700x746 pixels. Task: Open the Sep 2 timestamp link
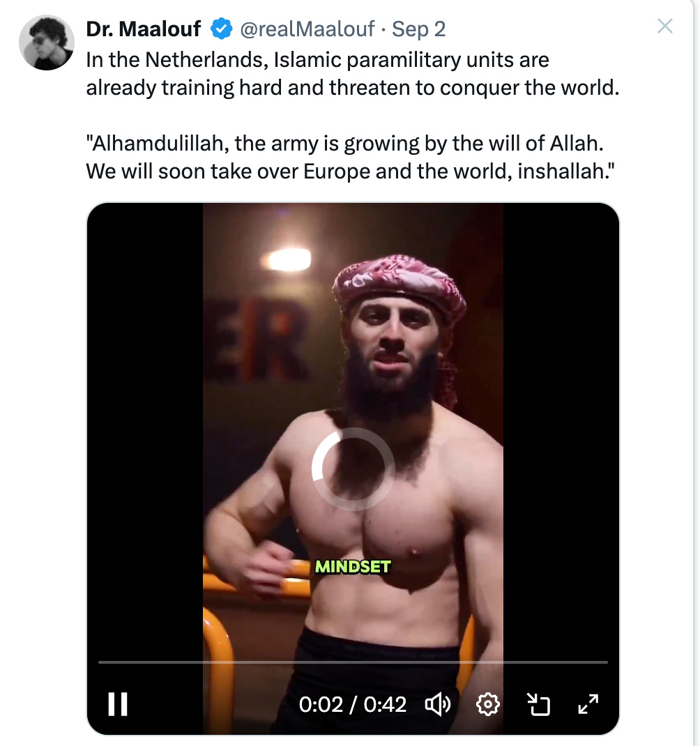pos(418,29)
